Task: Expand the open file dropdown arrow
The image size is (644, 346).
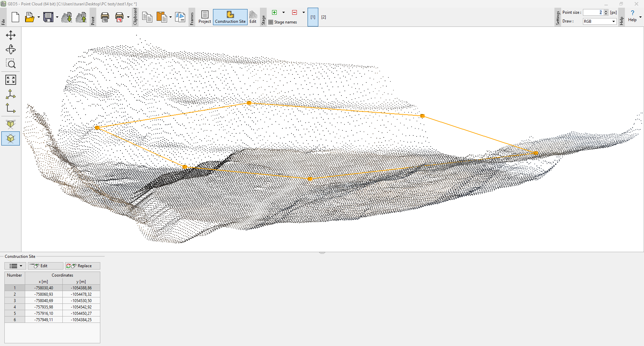Action: 39,17
